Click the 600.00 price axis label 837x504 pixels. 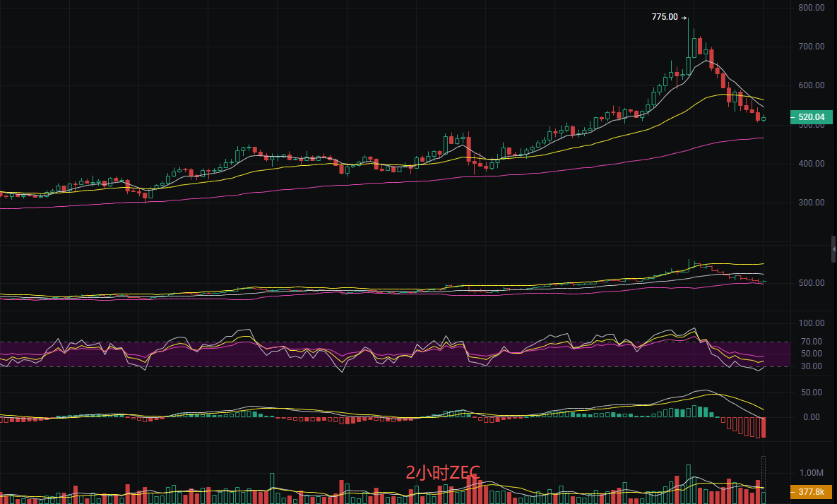tap(810, 85)
